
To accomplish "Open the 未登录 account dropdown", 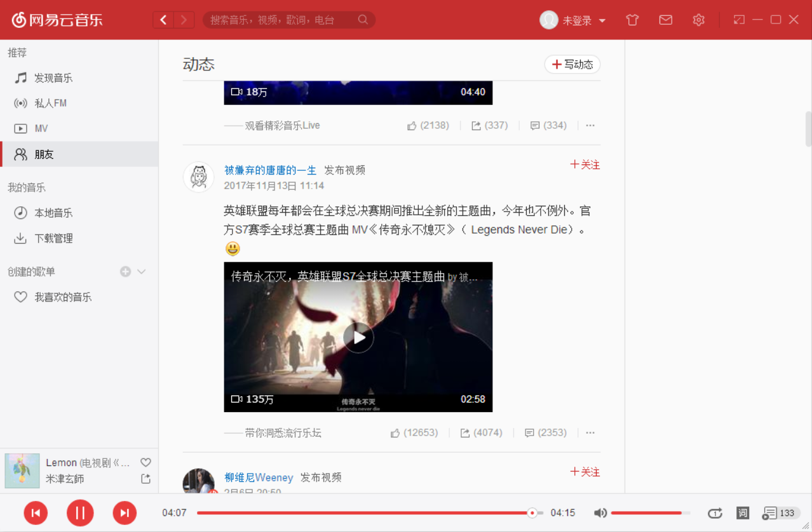I will [x=583, y=20].
